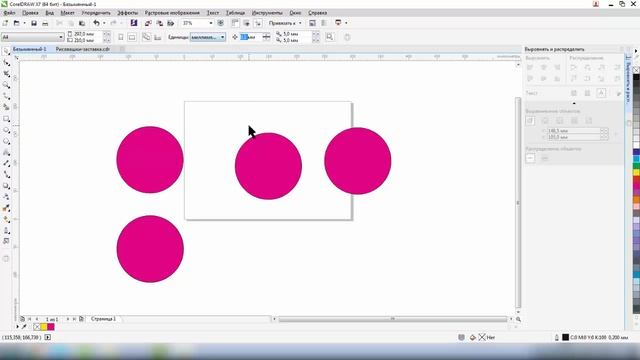Click the Print icon in the toolbar

click(45, 23)
